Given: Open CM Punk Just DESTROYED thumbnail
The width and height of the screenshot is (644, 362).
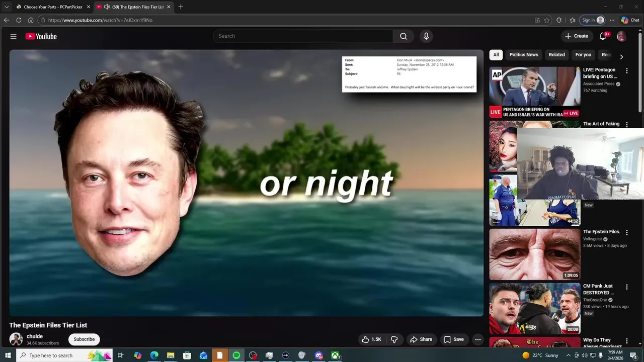Looking at the screenshot, I should (535, 308).
